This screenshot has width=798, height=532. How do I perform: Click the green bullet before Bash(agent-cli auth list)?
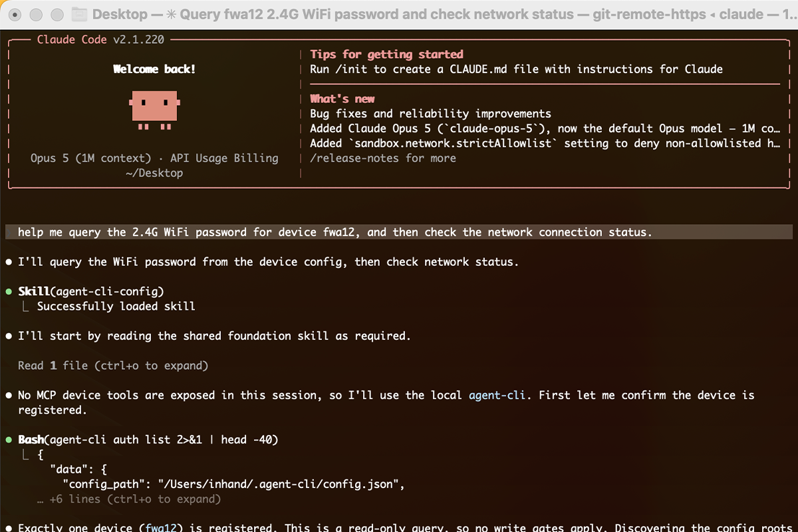9,440
